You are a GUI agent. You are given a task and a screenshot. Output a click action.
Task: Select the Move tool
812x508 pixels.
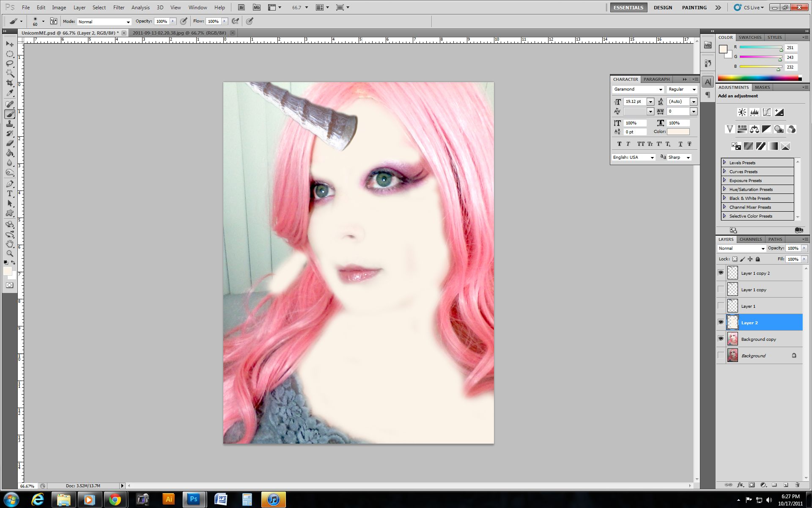(10, 44)
